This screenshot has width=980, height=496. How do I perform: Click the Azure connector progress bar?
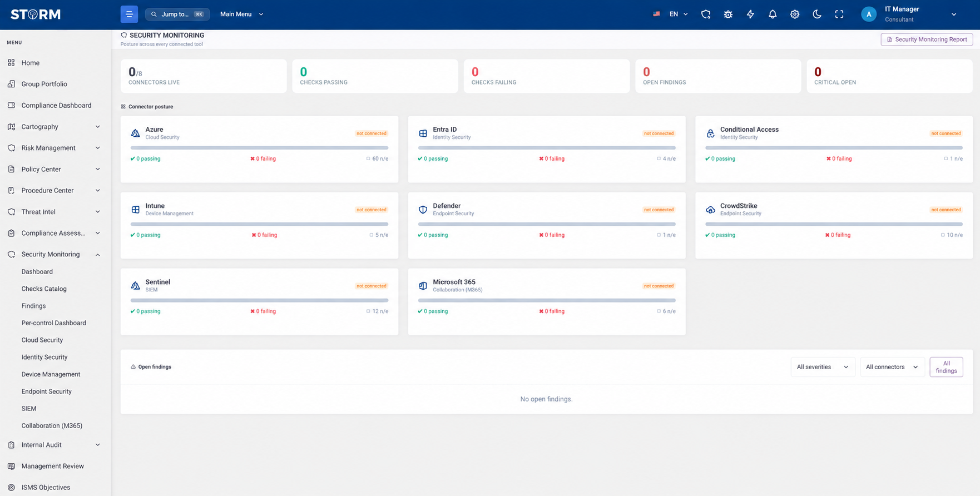click(x=259, y=148)
